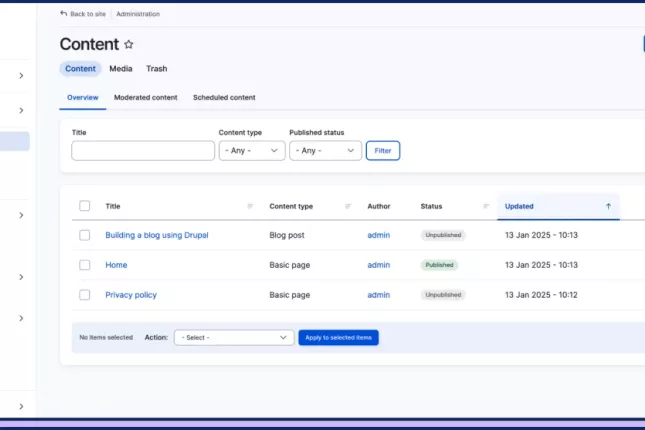Open Building a blog using Drupal link
The height and width of the screenshot is (430, 645).
pyautogui.click(x=157, y=235)
